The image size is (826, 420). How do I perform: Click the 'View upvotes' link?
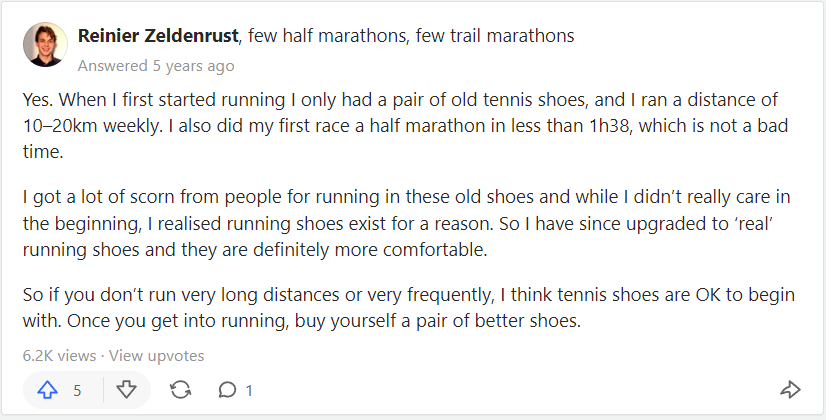tap(156, 356)
